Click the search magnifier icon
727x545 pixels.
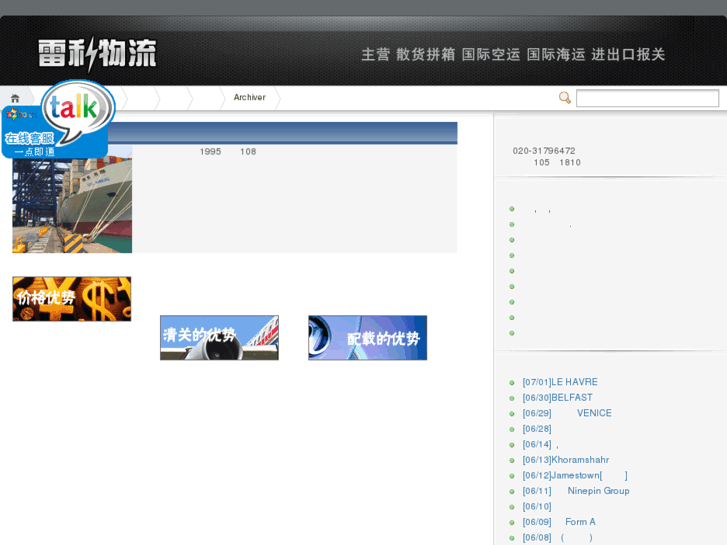click(564, 98)
